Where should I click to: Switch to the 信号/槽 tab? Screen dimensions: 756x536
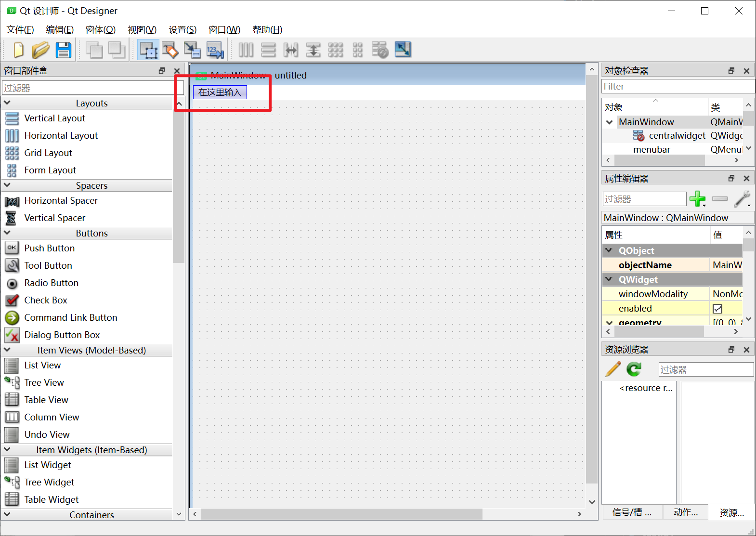point(632,512)
